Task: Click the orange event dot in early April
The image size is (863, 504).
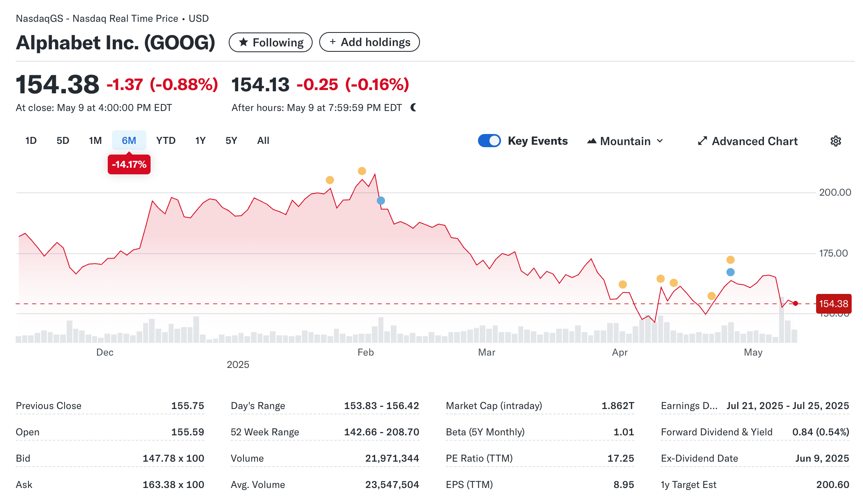Action: (623, 284)
